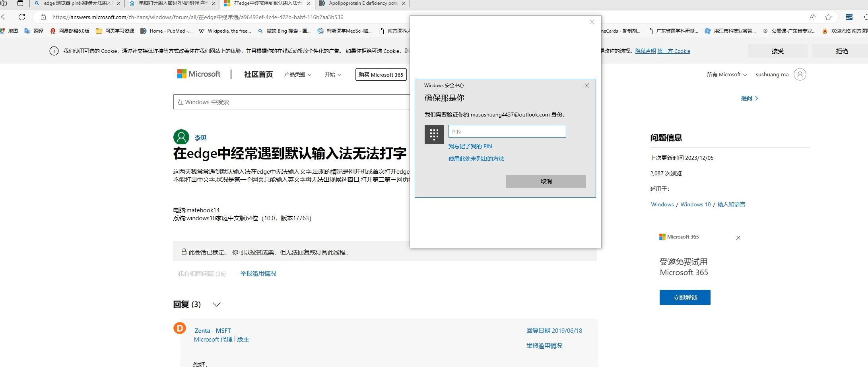Image resolution: width=868 pixels, height=367 pixels.
Task: Click the site permissions lock icon
Action: tap(43, 17)
